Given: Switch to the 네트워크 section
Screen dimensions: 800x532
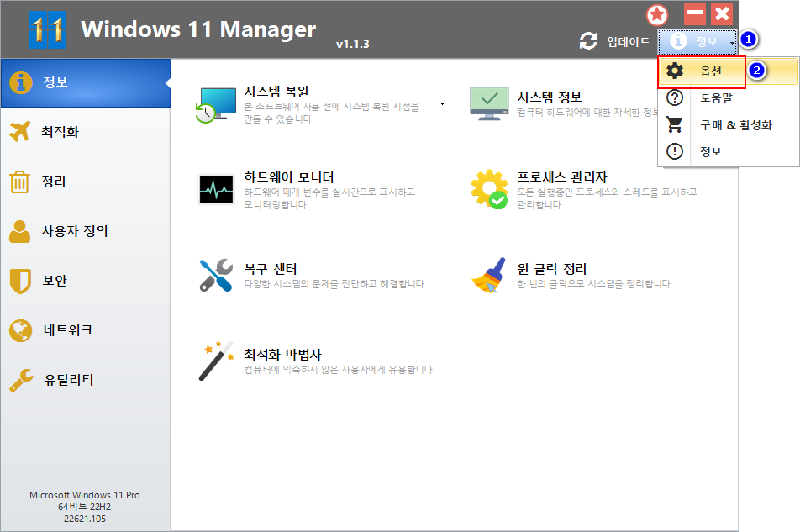Looking at the screenshot, I should click(x=85, y=330).
